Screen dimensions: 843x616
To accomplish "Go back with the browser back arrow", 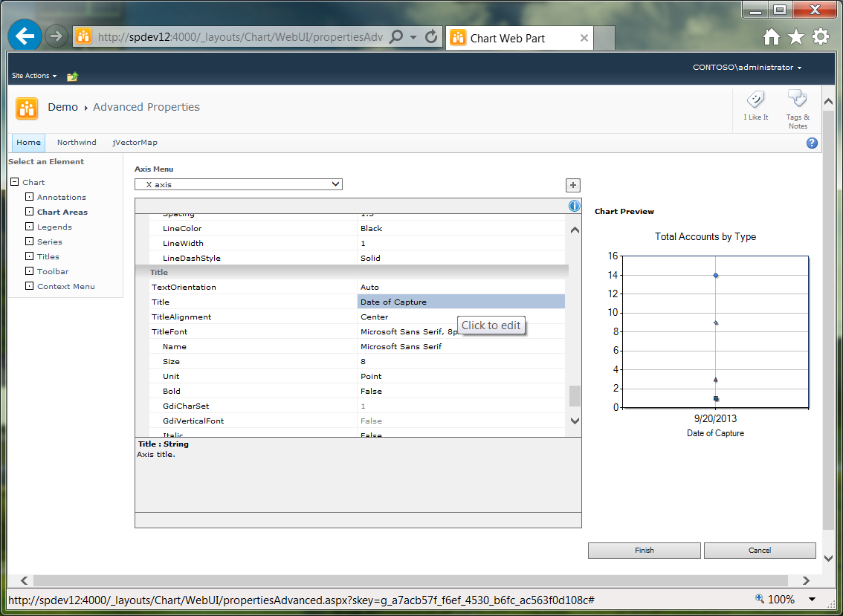I will 25,36.
